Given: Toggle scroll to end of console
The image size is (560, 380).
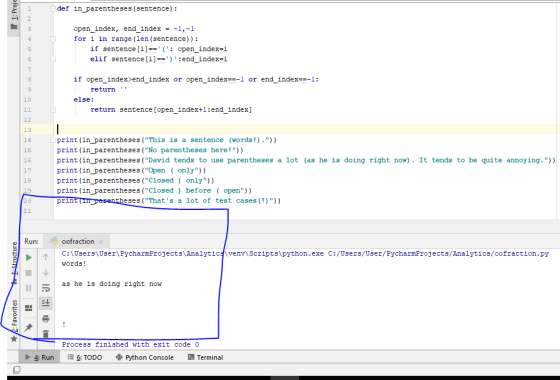Looking at the screenshot, I should click(x=46, y=303).
